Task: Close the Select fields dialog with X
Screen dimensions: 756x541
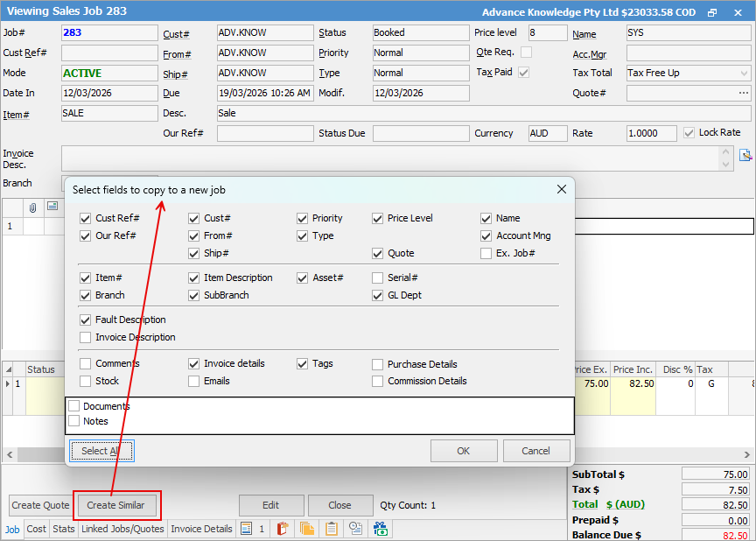Action: click(562, 189)
